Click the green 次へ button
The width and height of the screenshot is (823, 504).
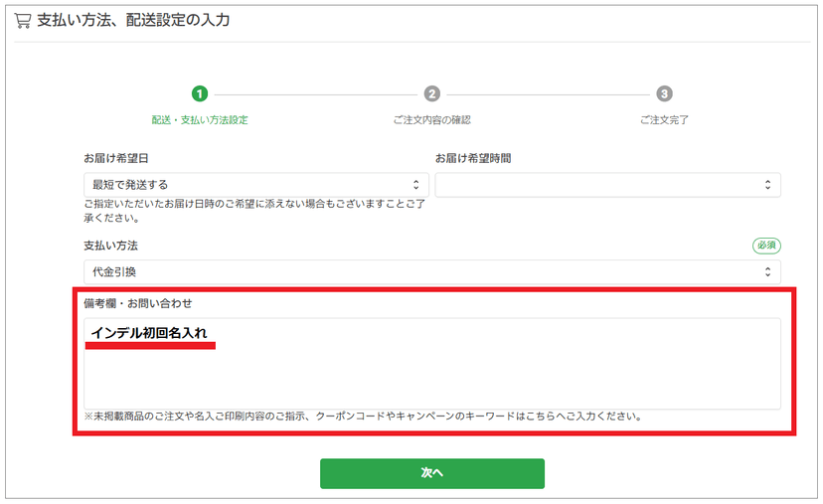tap(432, 473)
